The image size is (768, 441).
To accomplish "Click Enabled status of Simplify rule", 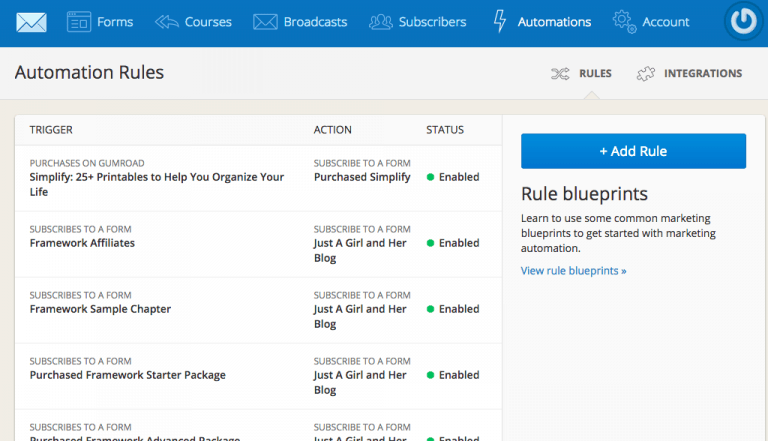I will [x=459, y=177].
